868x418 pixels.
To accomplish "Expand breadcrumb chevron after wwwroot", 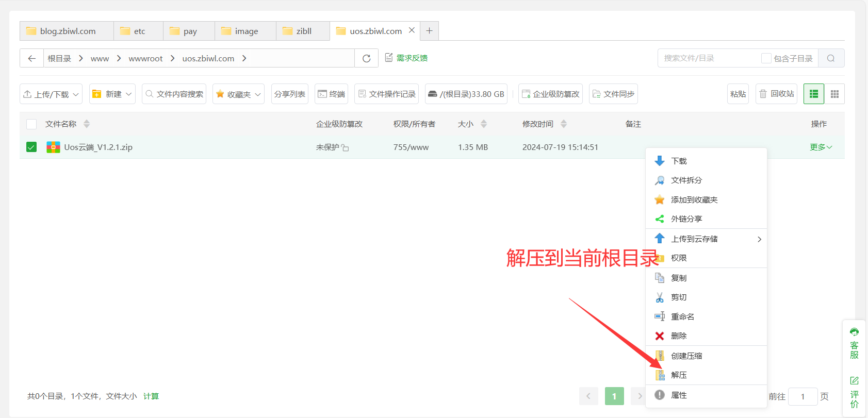I will coord(172,58).
